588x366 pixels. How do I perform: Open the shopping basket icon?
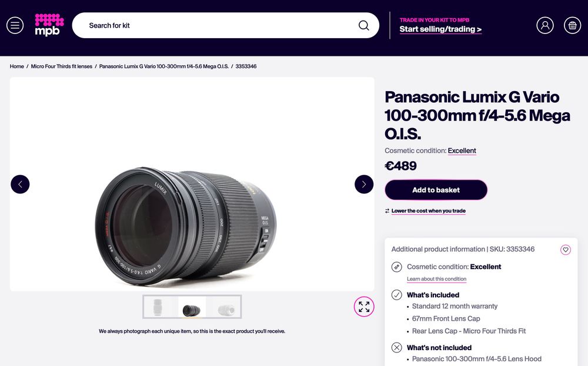click(x=572, y=25)
